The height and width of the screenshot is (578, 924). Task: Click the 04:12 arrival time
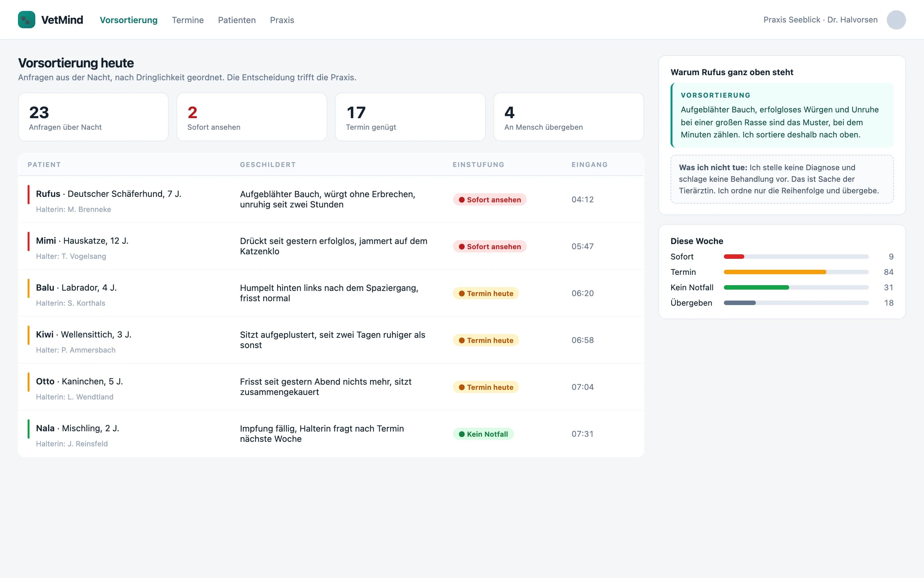(x=583, y=199)
